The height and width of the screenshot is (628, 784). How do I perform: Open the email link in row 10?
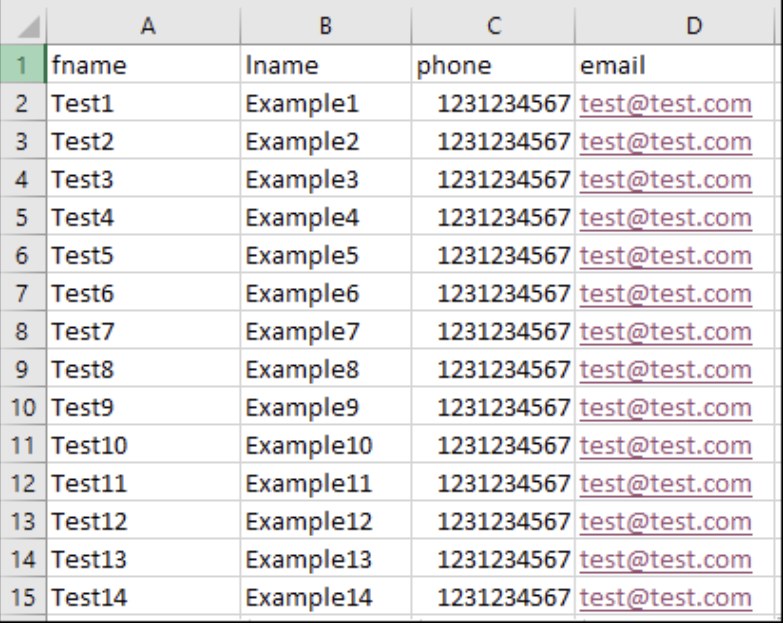coord(666,408)
